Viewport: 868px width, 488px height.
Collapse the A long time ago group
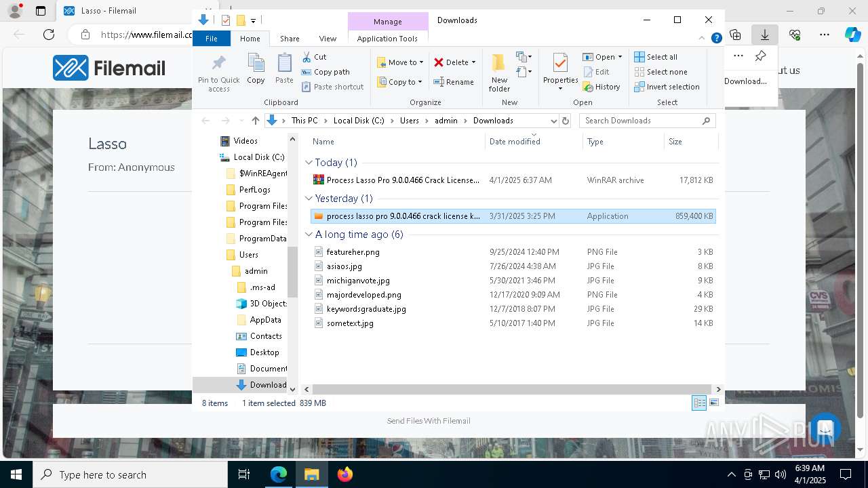[x=309, y=235]
